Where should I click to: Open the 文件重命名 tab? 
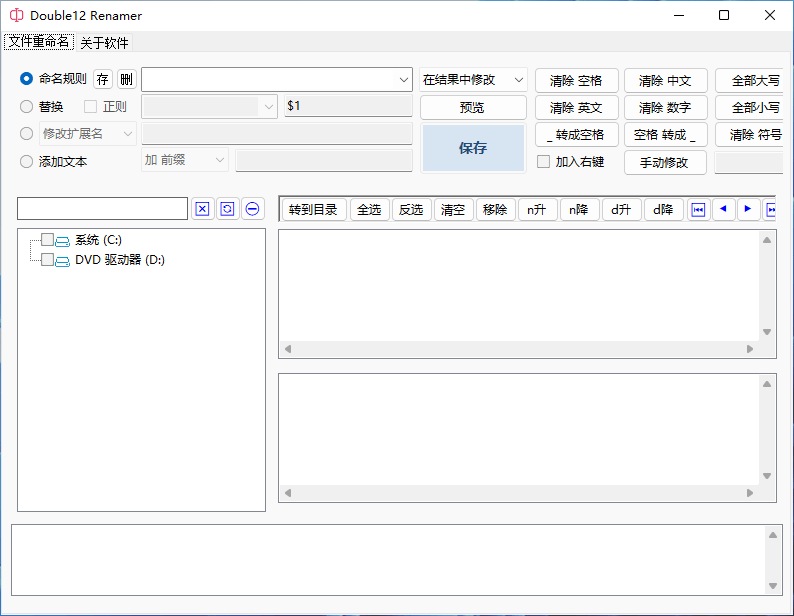[x=39, y=42]
